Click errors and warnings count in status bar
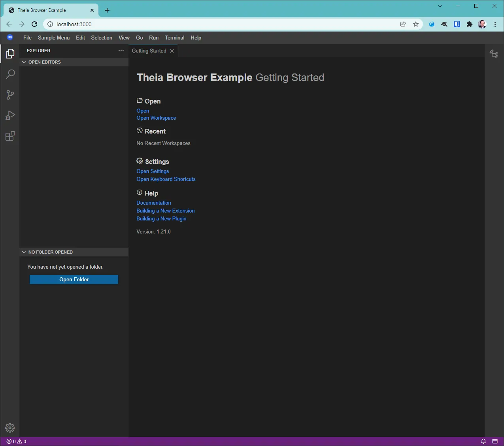The image size is (504, 446). coord(16,441)
